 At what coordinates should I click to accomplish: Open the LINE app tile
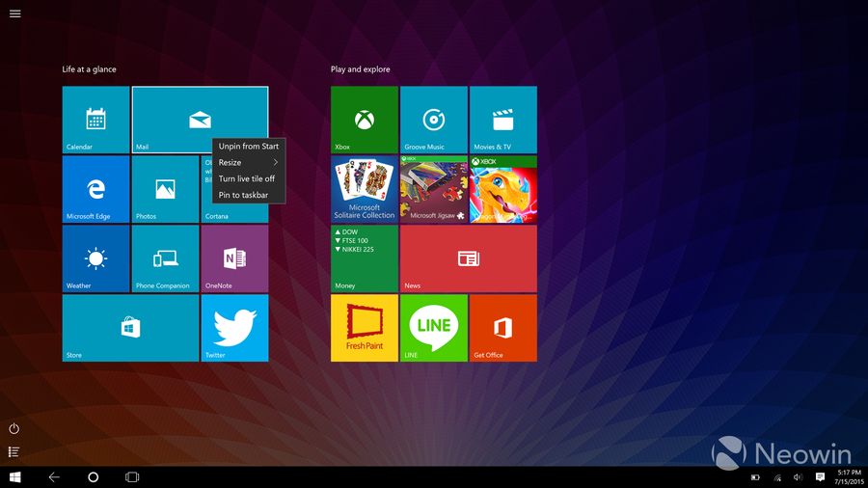pyautogui.click(x=434, y=328)
